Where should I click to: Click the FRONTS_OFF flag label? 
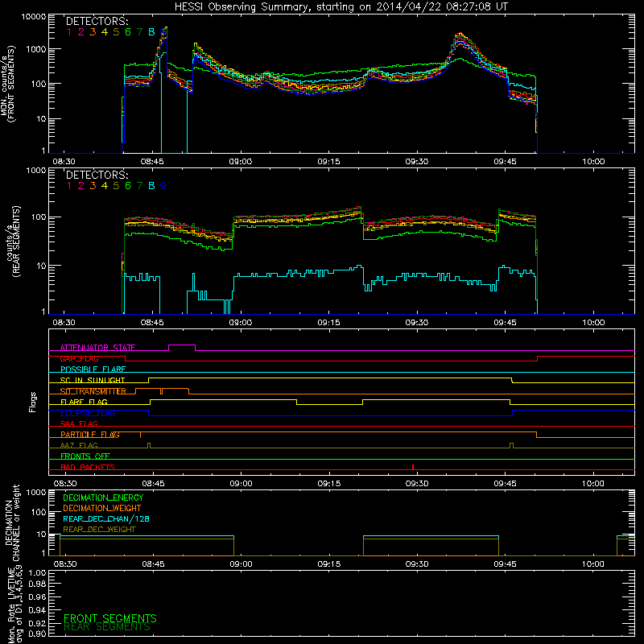[85, 456]
